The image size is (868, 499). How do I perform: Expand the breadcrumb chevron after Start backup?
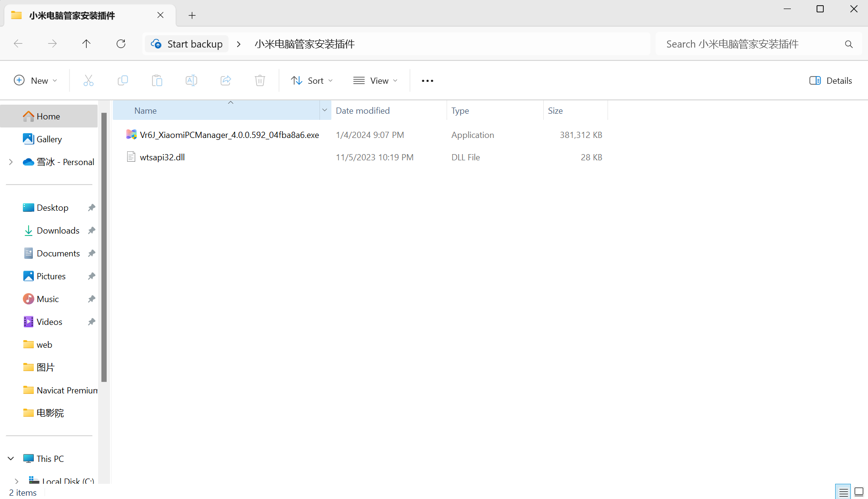tap(239, 44)
